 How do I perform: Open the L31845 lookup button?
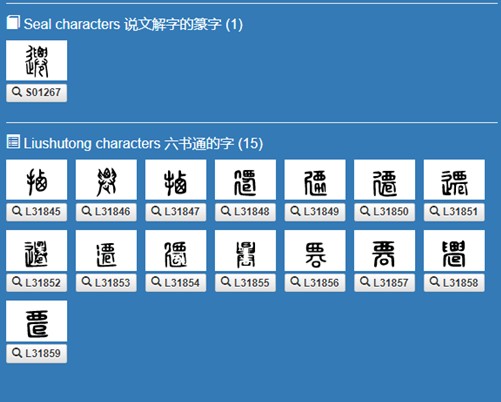36,212
